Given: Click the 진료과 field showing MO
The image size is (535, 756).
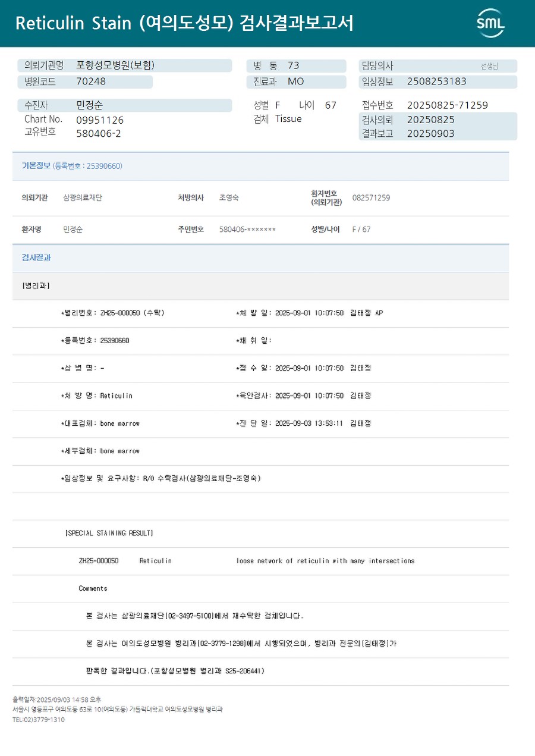Looking at the screenshot, I should (x=296, y=81).
